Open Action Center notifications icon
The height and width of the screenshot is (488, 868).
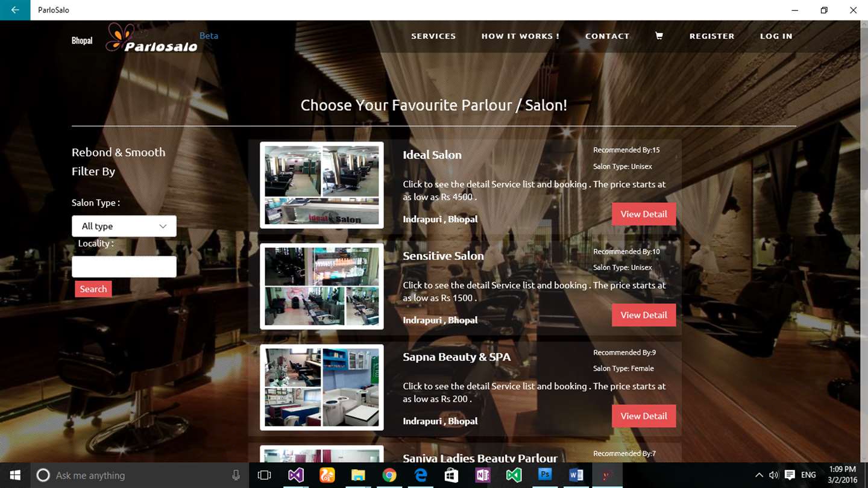pyautogui.click(x=790, y=475)
